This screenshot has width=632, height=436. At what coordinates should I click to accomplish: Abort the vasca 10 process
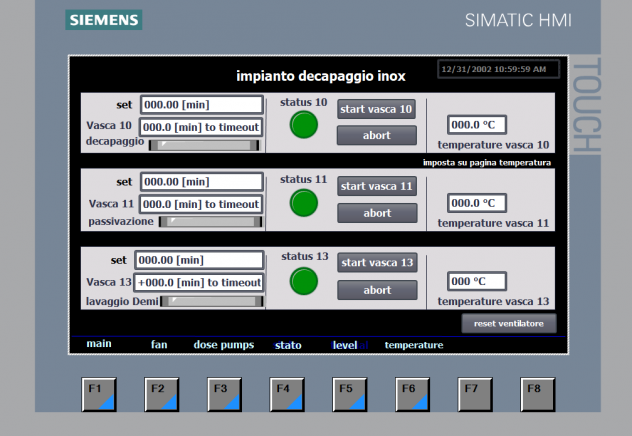click(377, 135)
